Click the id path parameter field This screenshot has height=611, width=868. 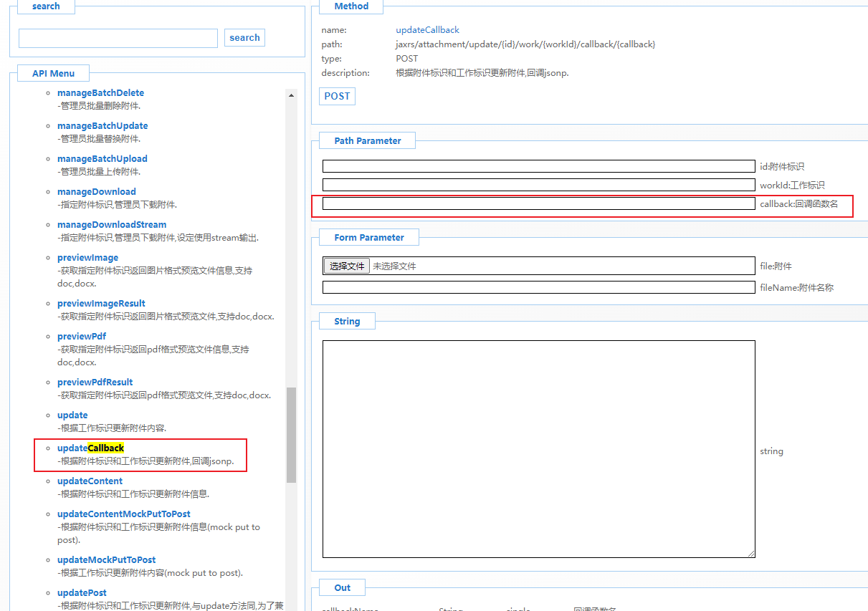[x=538, y=166]
